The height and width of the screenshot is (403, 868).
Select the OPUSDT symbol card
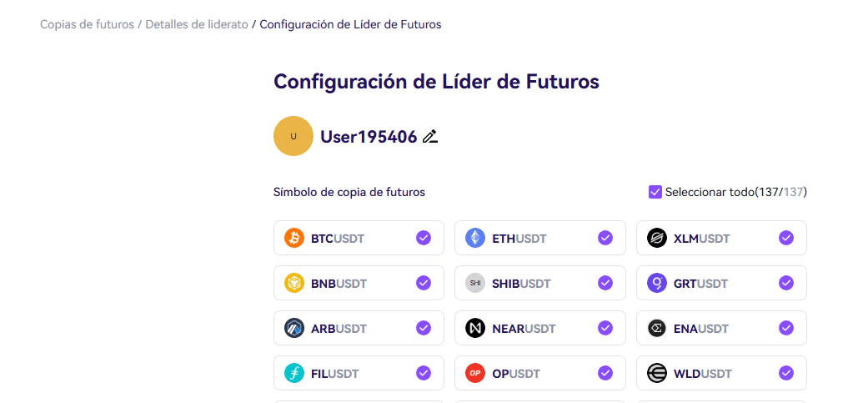click(540, 373)
